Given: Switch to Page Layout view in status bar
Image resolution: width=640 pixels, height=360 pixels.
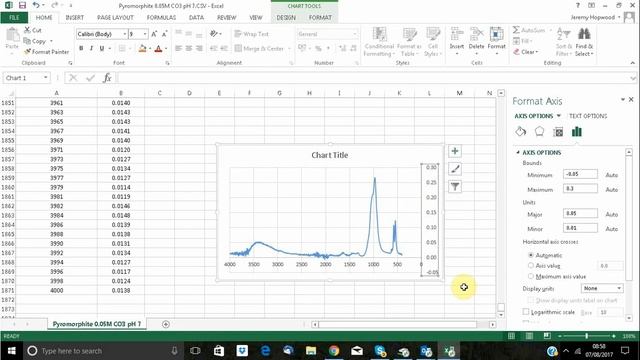Looking at the screenshot, I should [x=529, y=336].
